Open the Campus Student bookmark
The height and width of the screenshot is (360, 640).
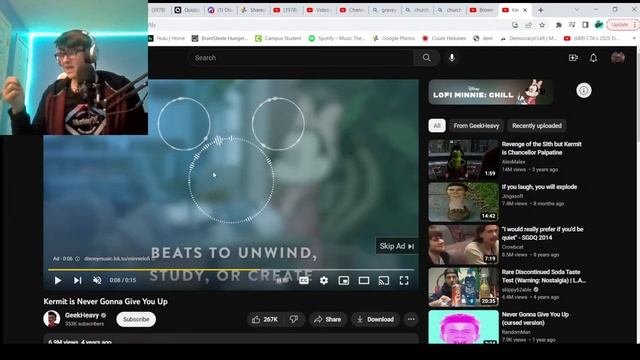(278, 38)
